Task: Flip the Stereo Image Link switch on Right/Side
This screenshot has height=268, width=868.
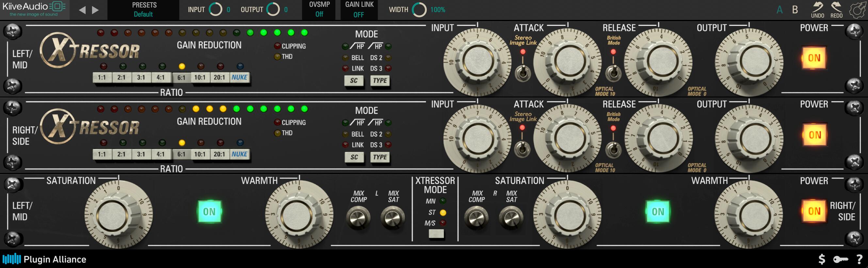Action: (x=522, y=149)
